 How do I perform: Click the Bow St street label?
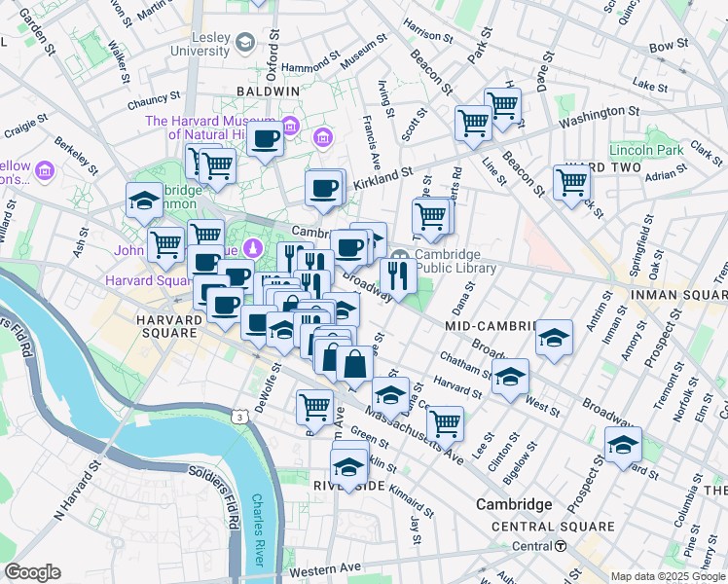click(x=669, y=45)
